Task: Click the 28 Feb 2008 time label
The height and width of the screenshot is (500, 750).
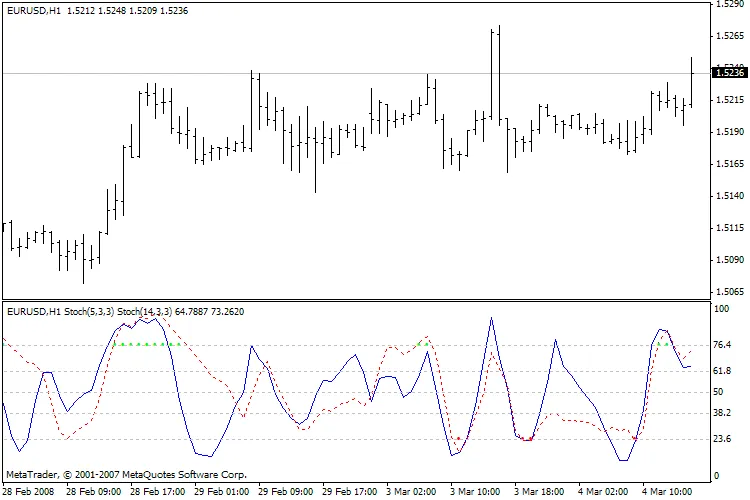Action: click(29, 492)
